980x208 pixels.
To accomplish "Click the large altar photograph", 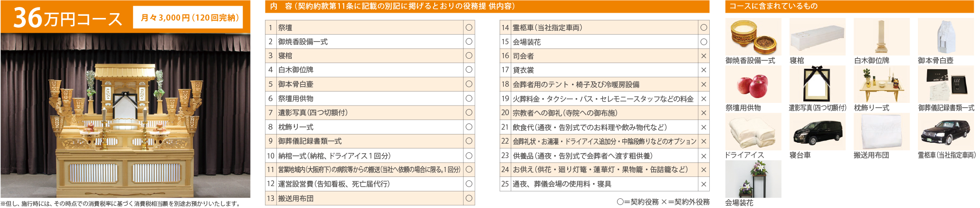I will click(126, 116).
